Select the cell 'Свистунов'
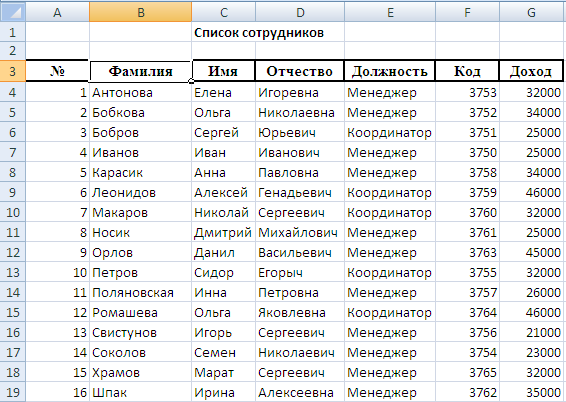566x402 pixels. coord(140,332)
